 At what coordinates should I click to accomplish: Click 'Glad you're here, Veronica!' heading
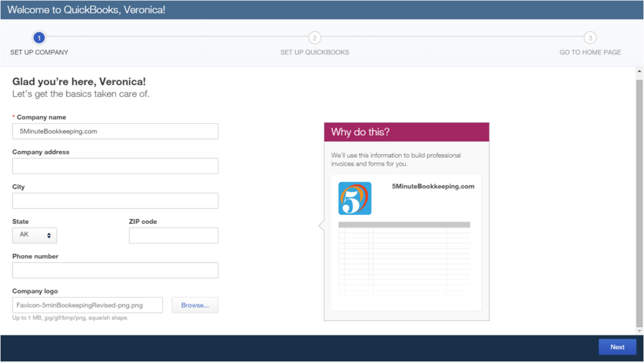tap(79, 82)
